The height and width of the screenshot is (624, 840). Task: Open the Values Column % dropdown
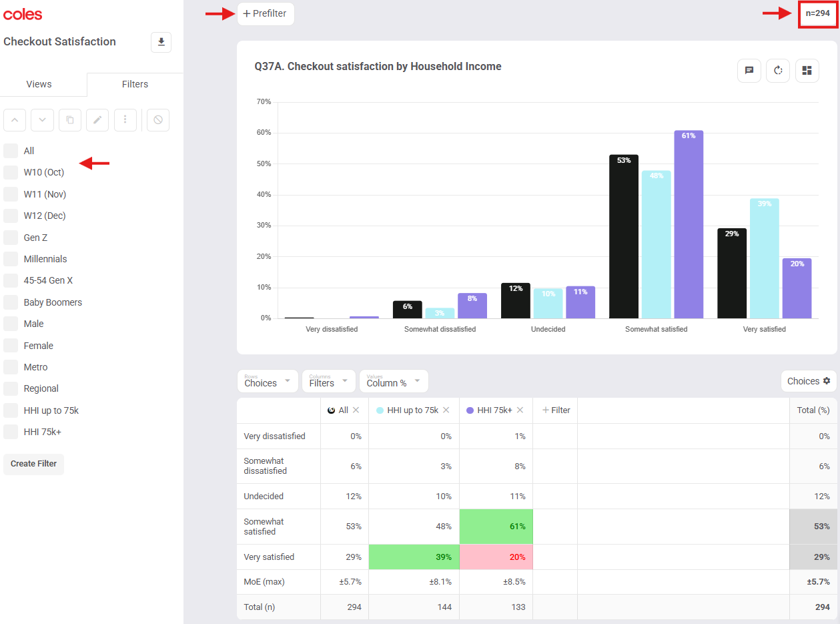click(x=394, y=381)
